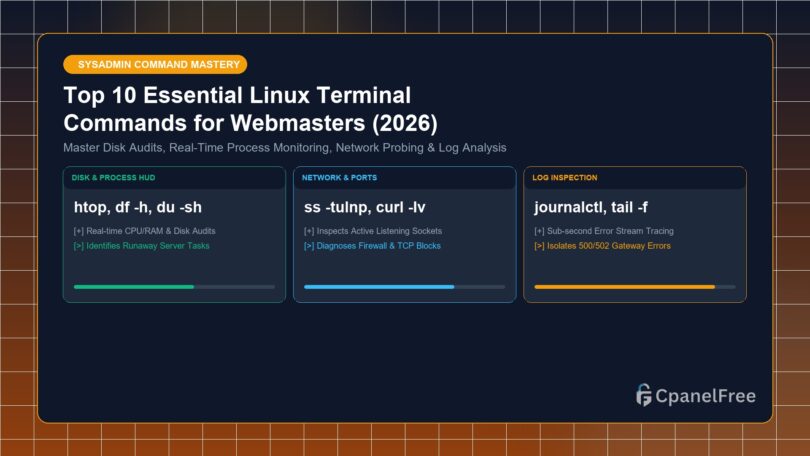This screenshot has height=456, width=810.
Task: Click the 'Master Disk Audits' subtitle line
Action: pyautogui.click(x=285, y=148)
